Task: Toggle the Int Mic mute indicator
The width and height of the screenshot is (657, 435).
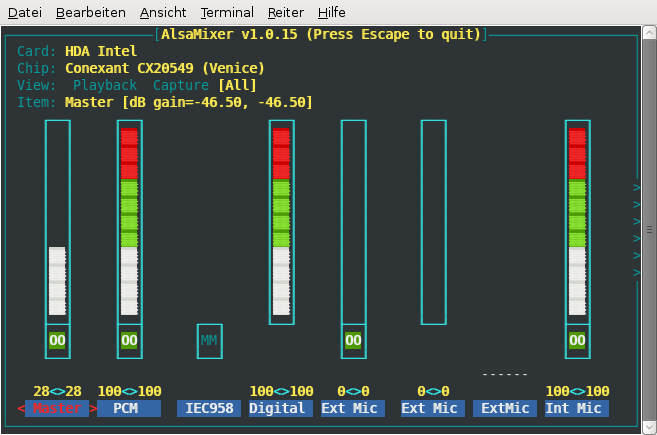Action: [x=577, y=340]
